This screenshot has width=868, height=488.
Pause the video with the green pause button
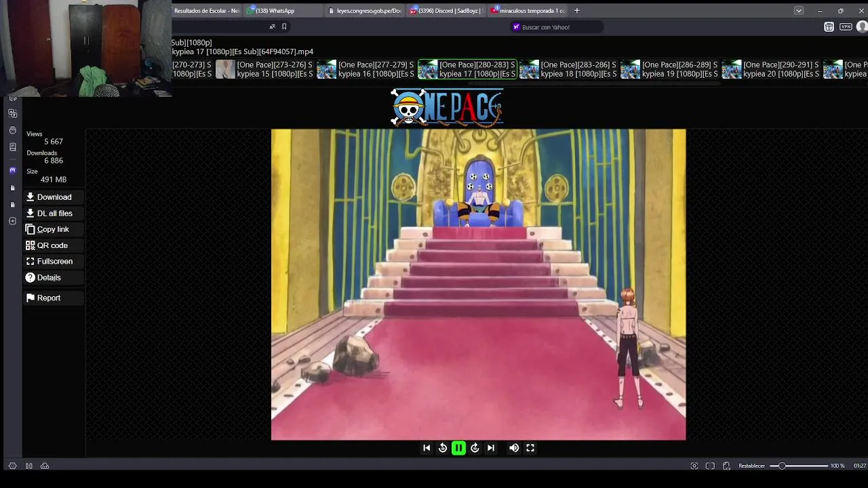pyautogui.click(x=458, y=448)
